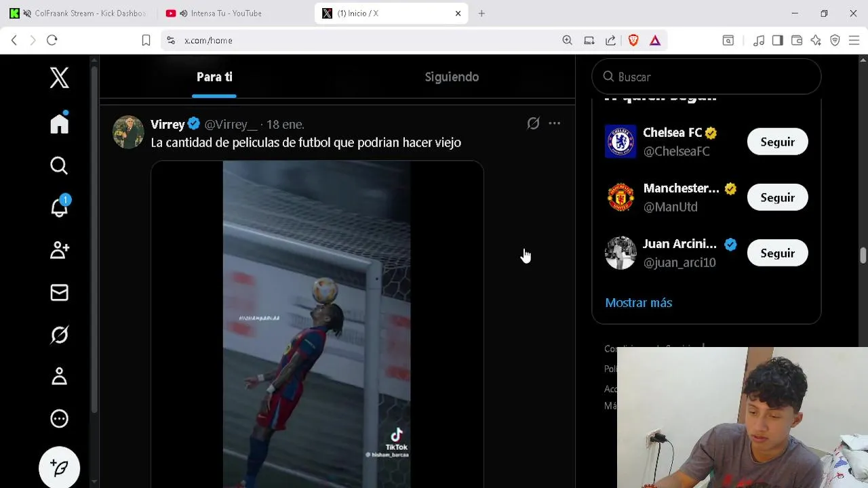Screen dimensions: 868x488
Task: Switch to the Para ti tab
Action: click(x=214, y=77)
